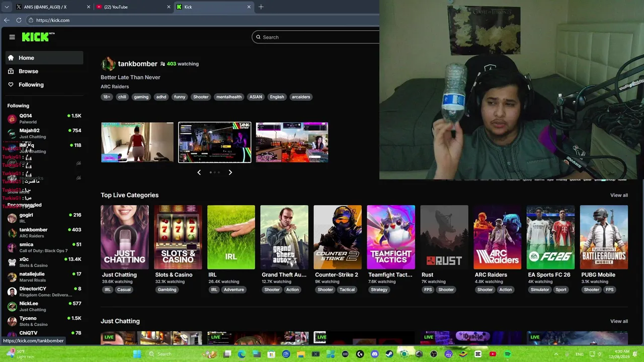
Task: Click the Kick logo
Action: pyautogui.click(x=38, y=37)
